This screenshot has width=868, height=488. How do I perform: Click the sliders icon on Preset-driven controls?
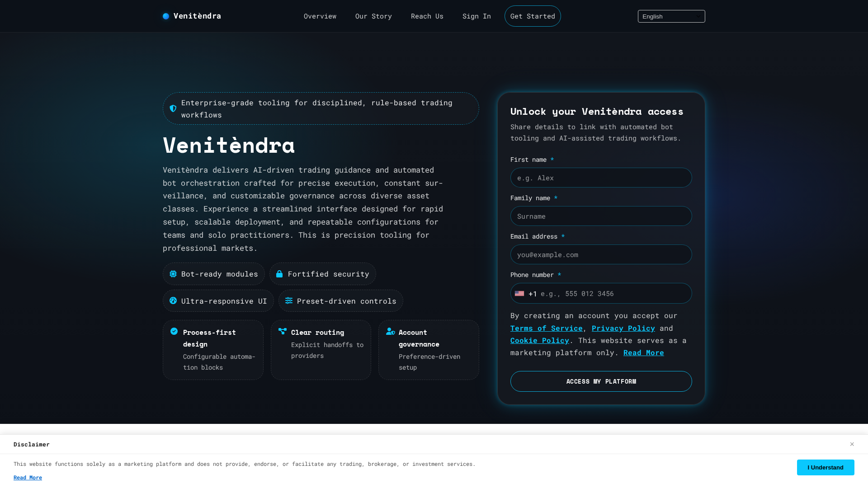tap(289, 300)
